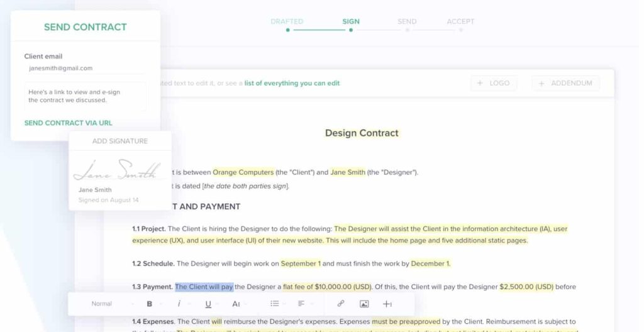Click the SEND CONTRACT panel title
644x332 pixels.
86,27
